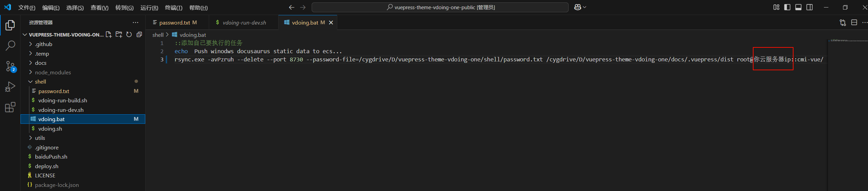Go back using the left arrow
This screenshot has height=191, width=868.
[x=291, y=7]
